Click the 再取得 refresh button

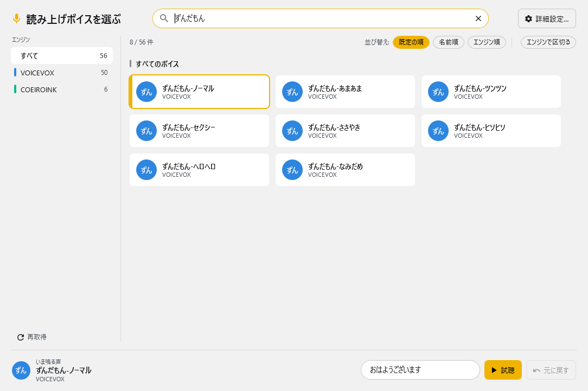tap(32, 337)
